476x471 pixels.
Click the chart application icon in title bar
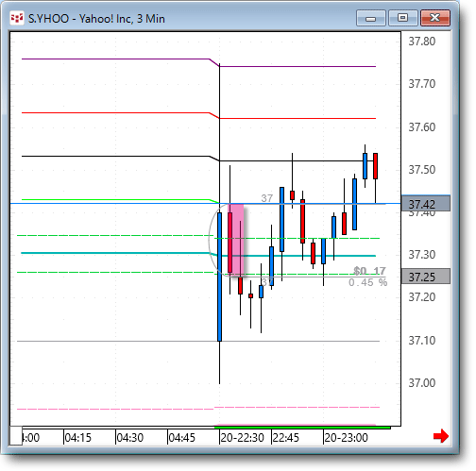point(17,18)
